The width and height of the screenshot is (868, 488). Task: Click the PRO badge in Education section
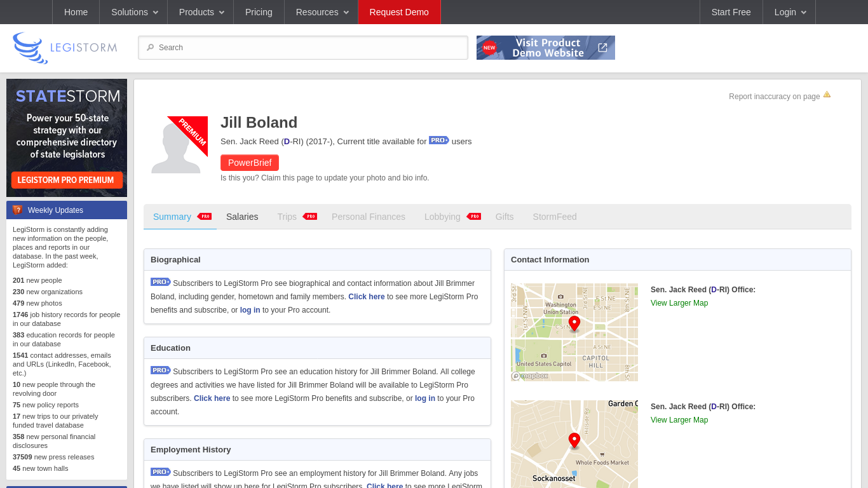pyautogui.click(x=161, y=370)
